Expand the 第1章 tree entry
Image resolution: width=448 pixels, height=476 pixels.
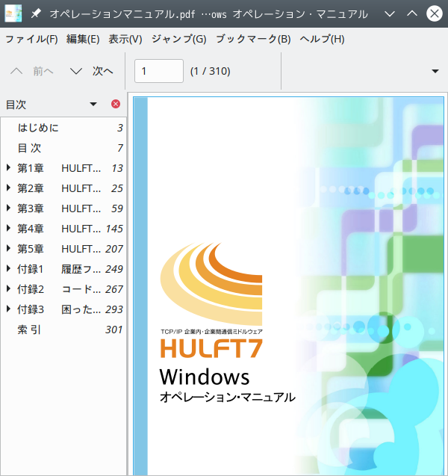coord(8,167)
